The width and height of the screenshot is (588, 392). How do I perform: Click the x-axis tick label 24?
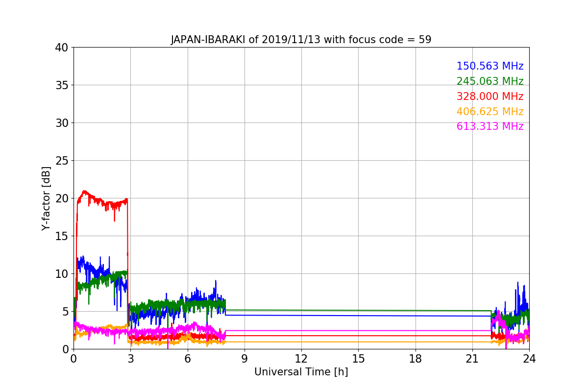click(x=529, y=358)
